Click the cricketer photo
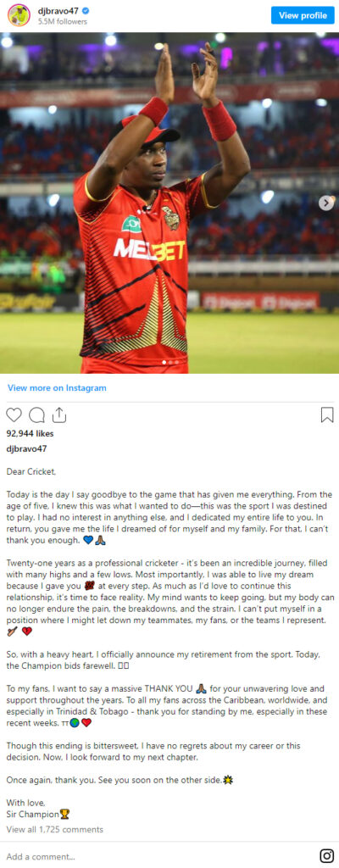This screenshot has width=339, height=868. tap(169, 203)
